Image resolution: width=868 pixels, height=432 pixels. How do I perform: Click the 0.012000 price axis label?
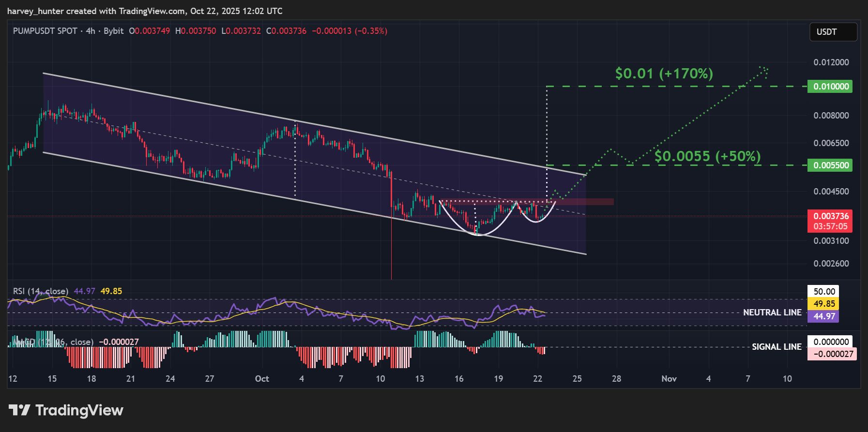[831, 62]
